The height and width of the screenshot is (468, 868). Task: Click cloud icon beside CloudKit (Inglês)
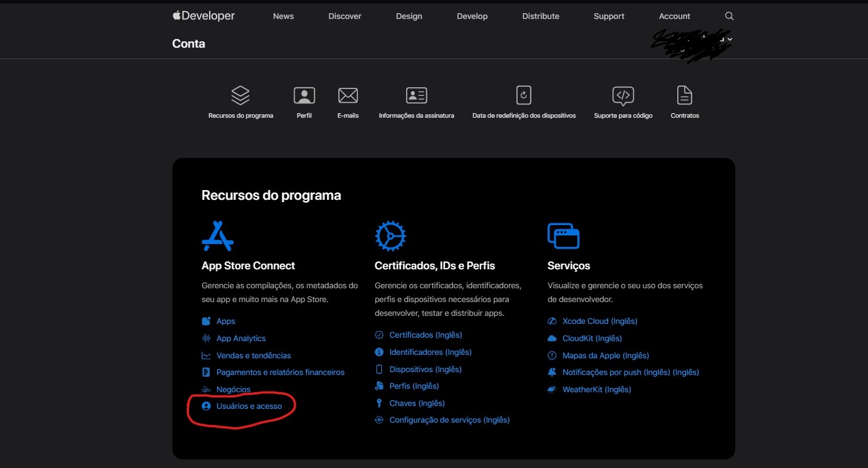[x=552, y=338]
